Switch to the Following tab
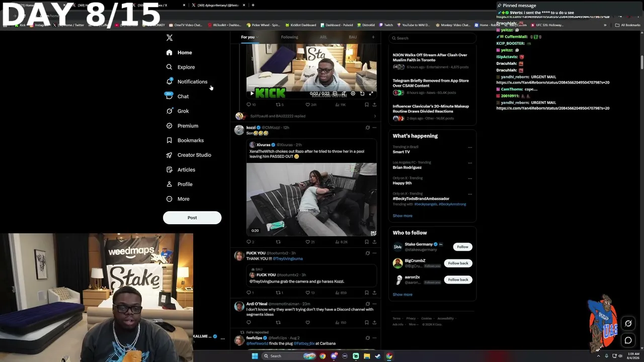The image size is (644, 362). 289,37
